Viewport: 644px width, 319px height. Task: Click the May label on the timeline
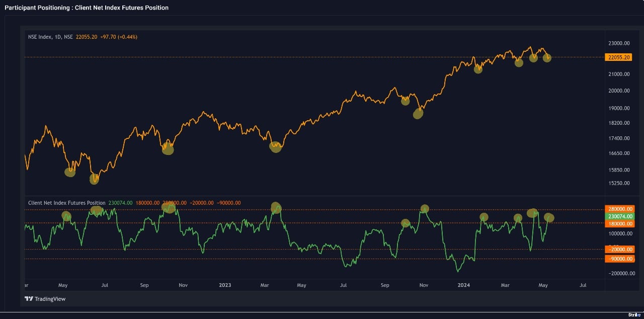tap(62, 285)
